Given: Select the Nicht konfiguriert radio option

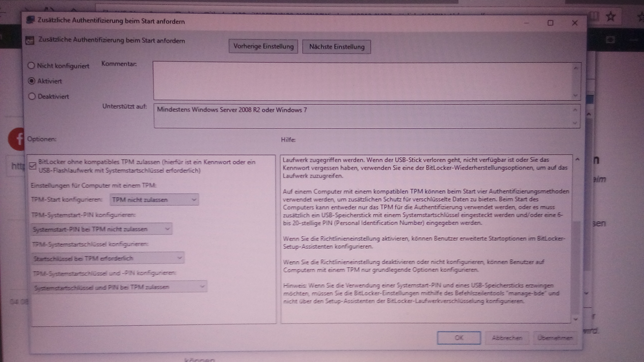Looking at the screenshot, I should pos(31,66).
